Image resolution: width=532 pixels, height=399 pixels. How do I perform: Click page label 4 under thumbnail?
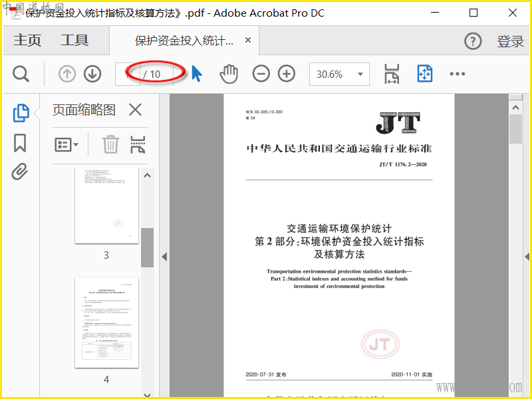(x=106, y=379)
